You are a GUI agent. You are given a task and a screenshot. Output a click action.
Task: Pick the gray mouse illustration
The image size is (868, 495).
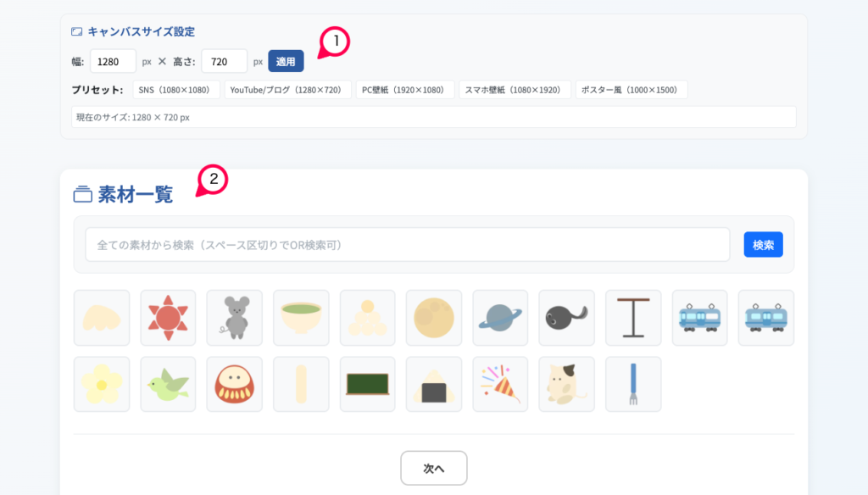tap(234, 318)
